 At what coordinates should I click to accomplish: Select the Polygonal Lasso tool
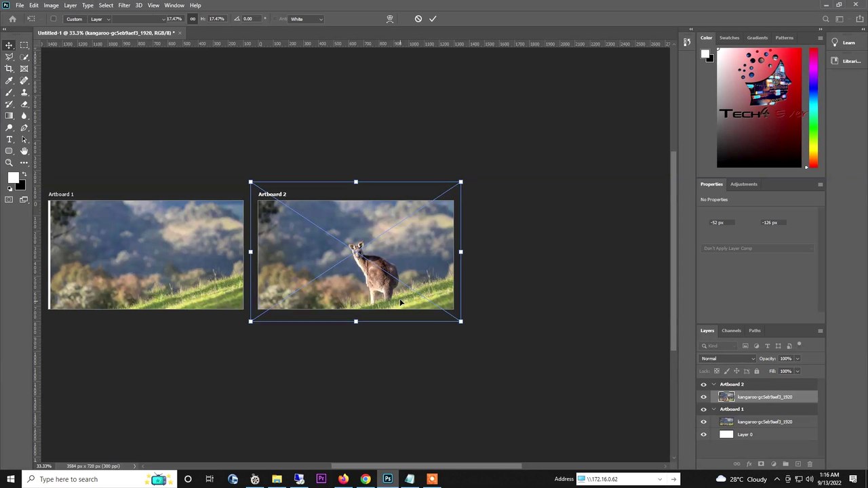pos(9,57)
